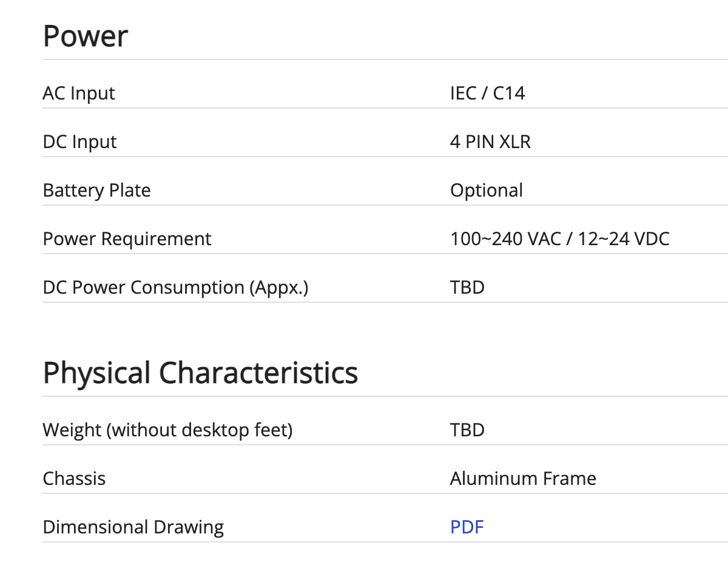Select the 4 PIN XLR value
This screenshot has width=728, height=585.
pos(490,142)
